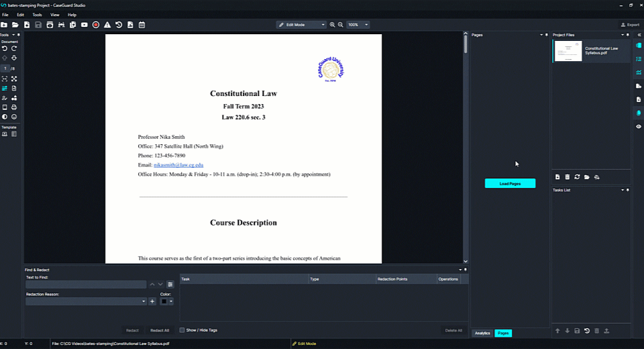Go to next page with down arrow

coord(14,58)
